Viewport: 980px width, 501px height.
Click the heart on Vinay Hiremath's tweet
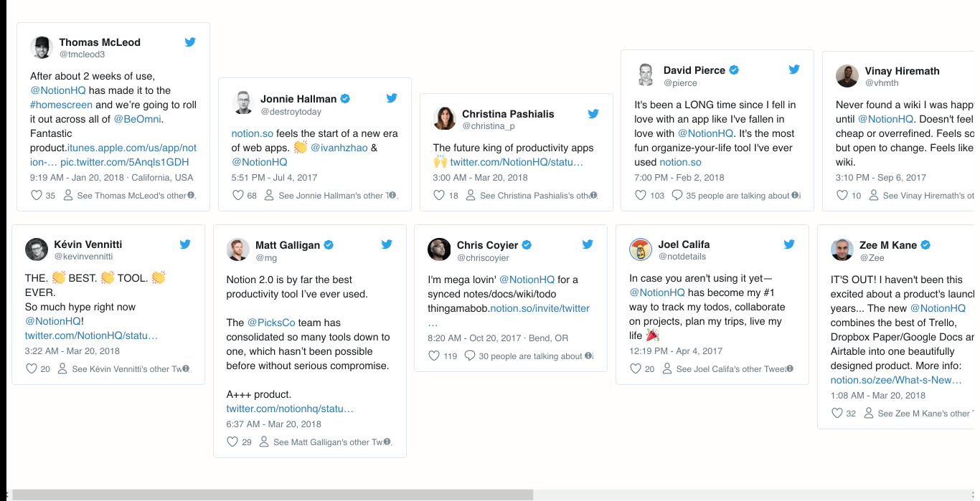(842, 195)
